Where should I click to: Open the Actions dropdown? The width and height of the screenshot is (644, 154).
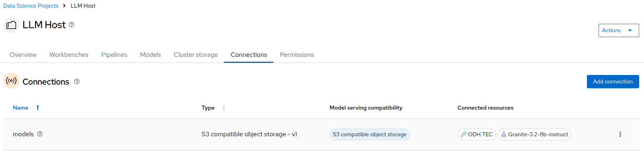tap(618, 30)
